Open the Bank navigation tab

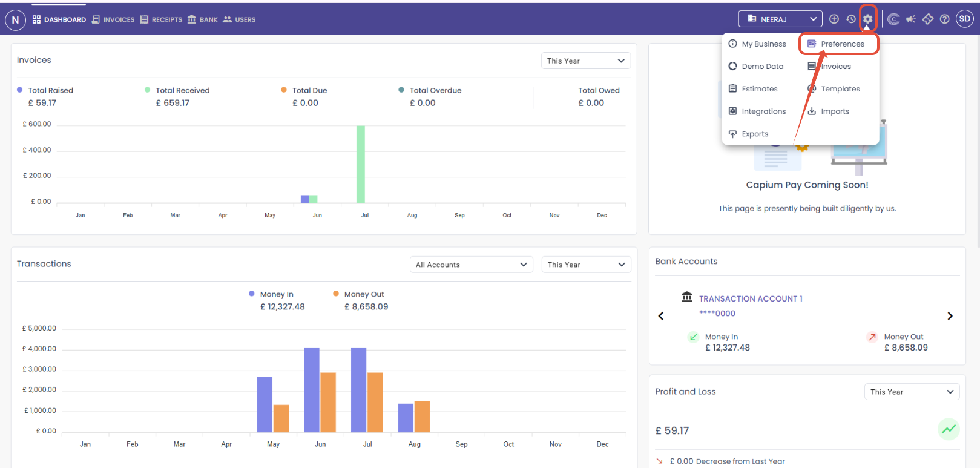pos(202,19)
